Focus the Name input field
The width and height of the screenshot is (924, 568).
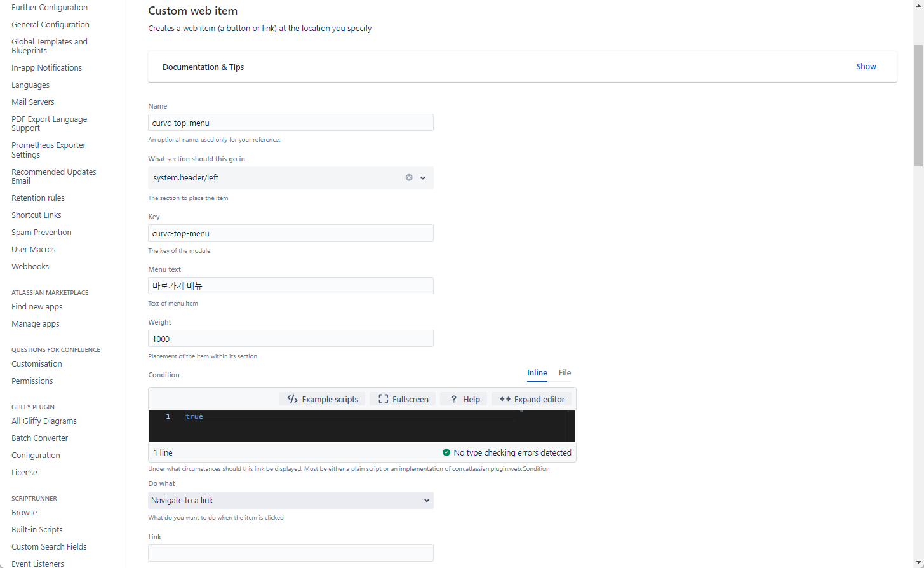point(291,123)
